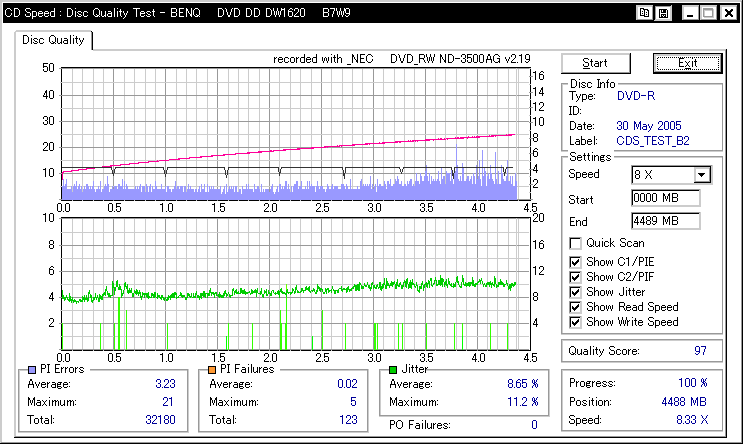This screenshot has width=743, height=444.
Task: Click PI Errors average 3.23
Action: coord(165,384)
